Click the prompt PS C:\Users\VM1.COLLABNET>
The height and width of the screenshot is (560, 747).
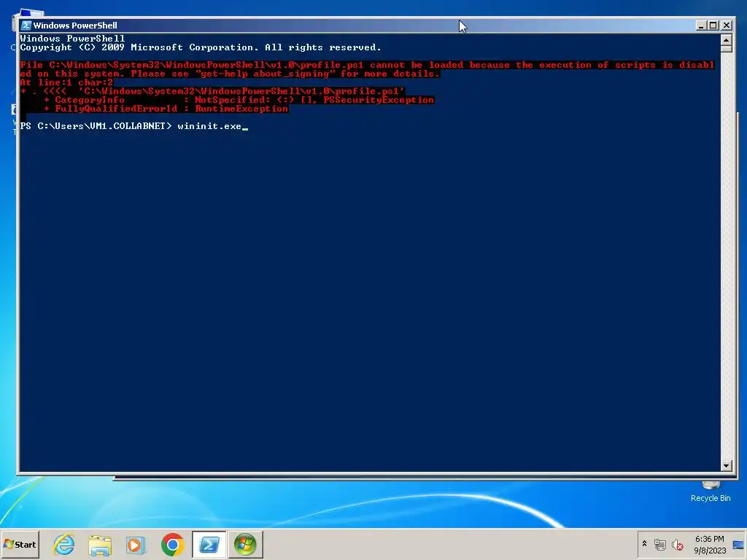tap(96, 125)
